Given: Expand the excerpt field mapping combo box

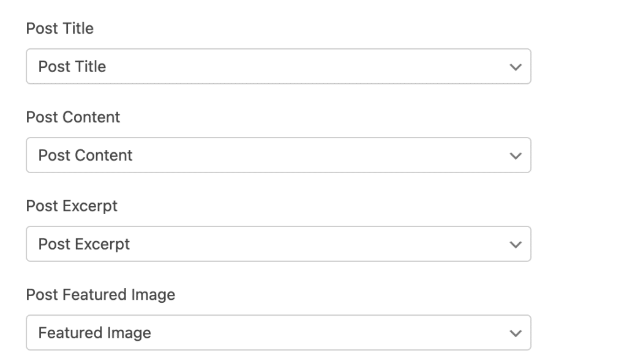Looking at the screenshot, I should pyautogui.click(x=278, y=244).
